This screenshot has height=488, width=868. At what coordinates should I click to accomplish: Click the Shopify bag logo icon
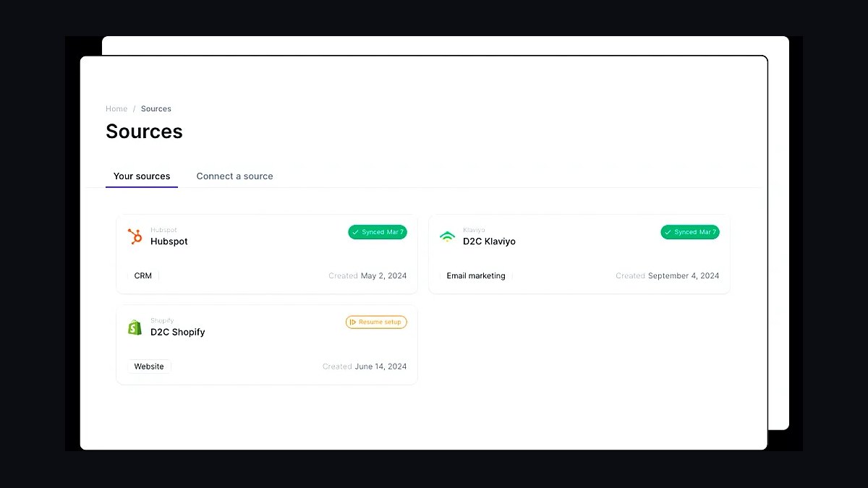135,328
